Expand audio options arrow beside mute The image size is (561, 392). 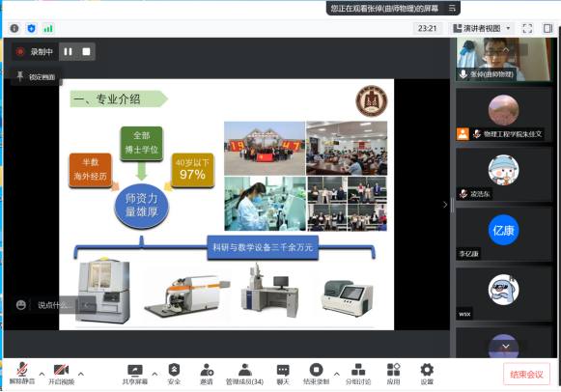click(x=42, y=374)
